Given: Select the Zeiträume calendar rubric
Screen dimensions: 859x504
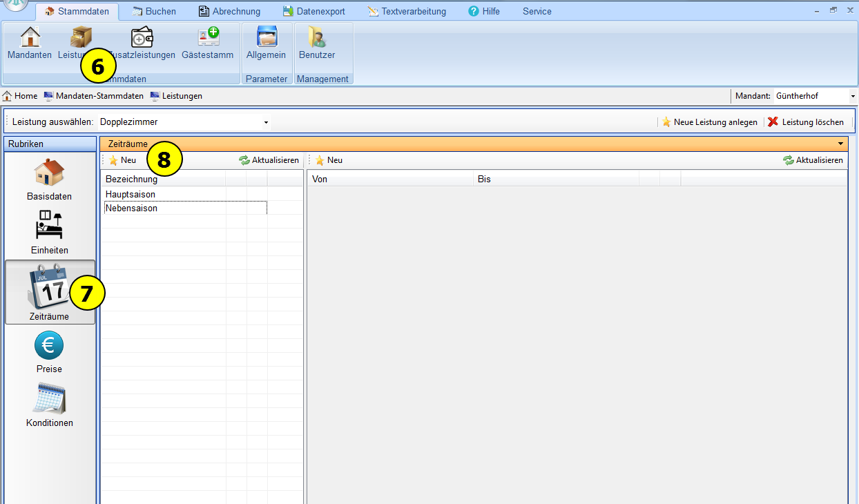Looking at the screenshot, I should 49,293.
